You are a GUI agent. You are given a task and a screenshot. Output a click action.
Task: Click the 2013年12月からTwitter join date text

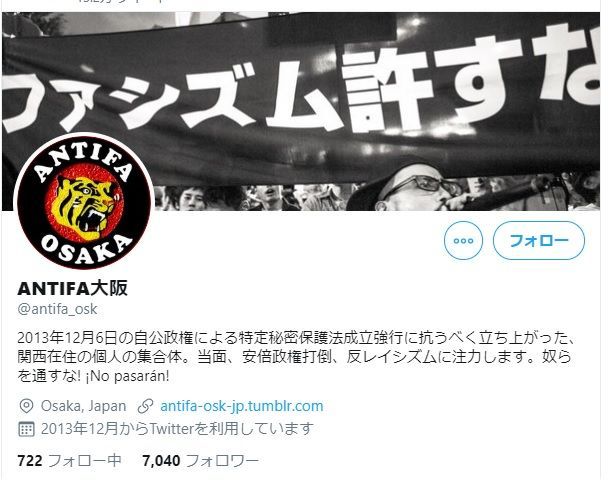tap(177, 429)
